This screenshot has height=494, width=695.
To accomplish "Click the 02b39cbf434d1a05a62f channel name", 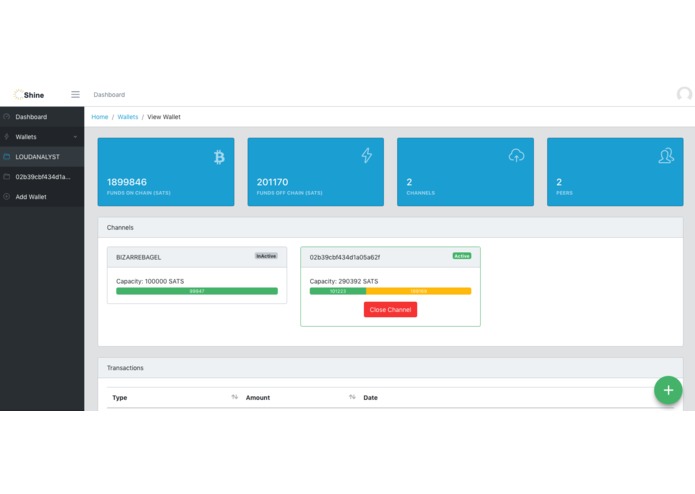I will [x=344, y=257].
